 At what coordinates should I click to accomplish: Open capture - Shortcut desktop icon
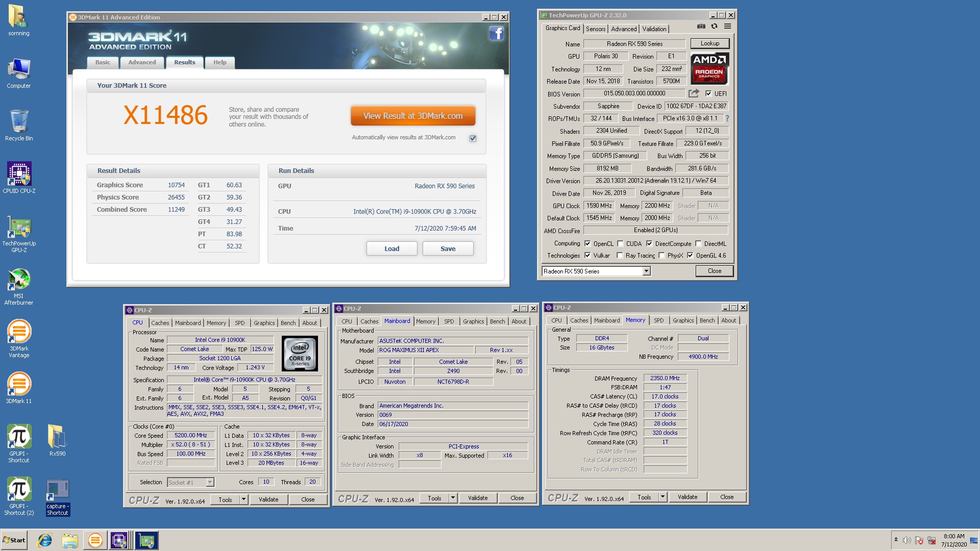tap(57, 497)
